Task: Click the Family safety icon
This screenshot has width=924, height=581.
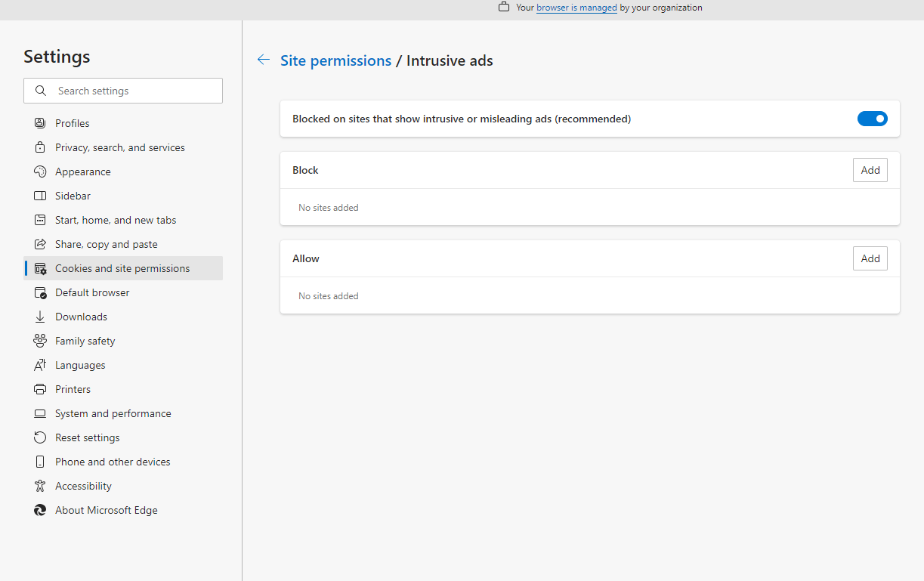Action: (40, 341)
